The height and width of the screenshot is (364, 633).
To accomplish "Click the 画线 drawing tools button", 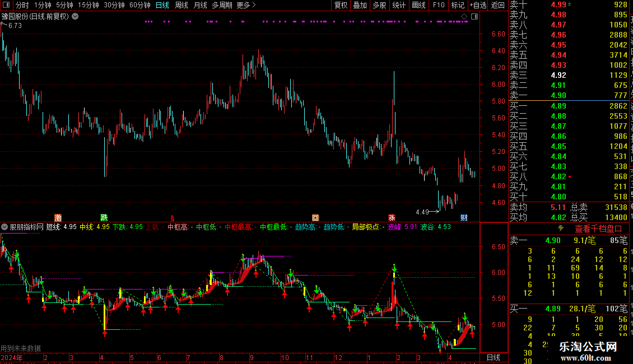I will 418,5.
